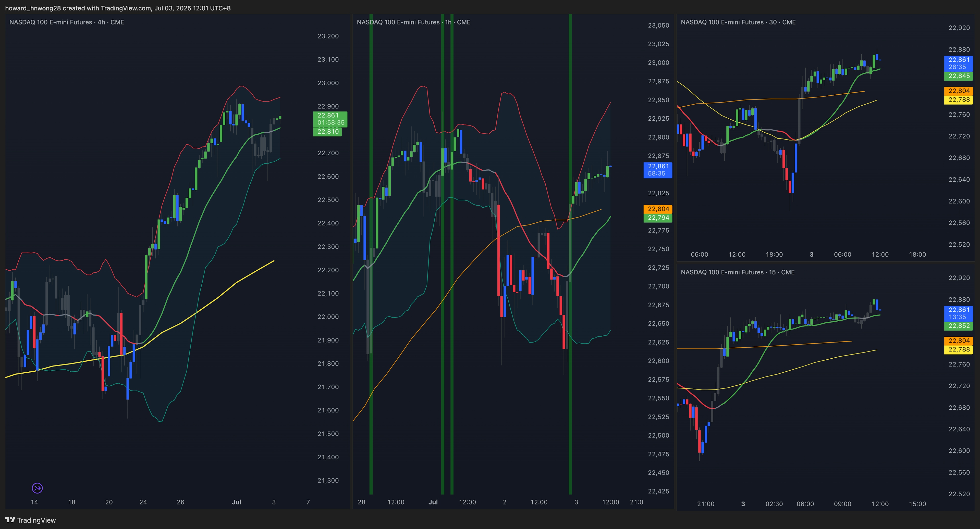
Task: Click the orange 22,804 swatch on 30-minute chart
Action: tap(958, 91)
